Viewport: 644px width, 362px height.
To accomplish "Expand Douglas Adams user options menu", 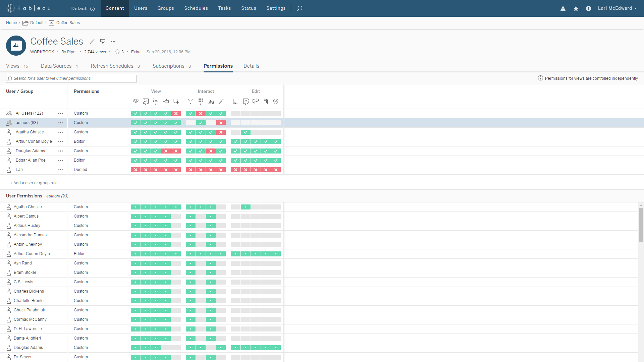I will (x=61, y=150).
